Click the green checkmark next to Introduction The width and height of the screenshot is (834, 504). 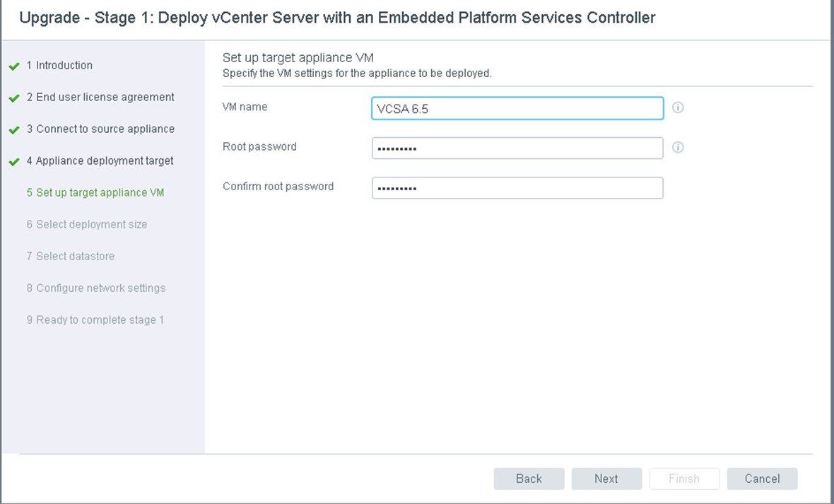click(14, 66)
